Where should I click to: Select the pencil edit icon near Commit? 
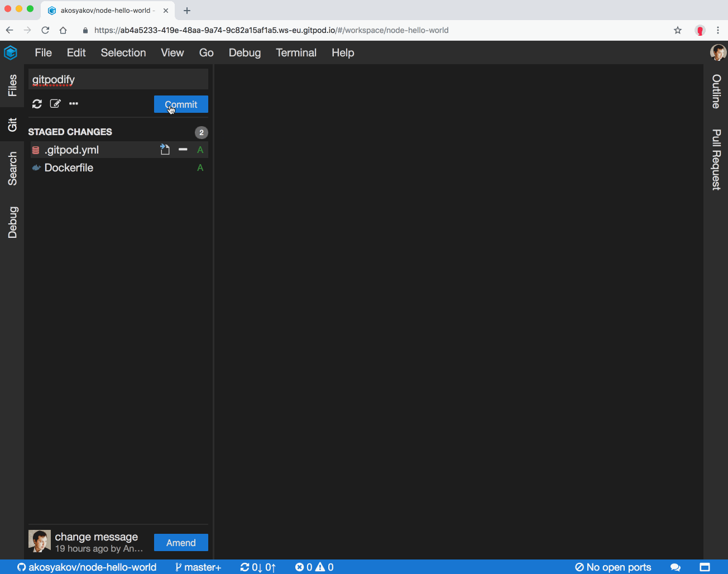click(55, 104)
